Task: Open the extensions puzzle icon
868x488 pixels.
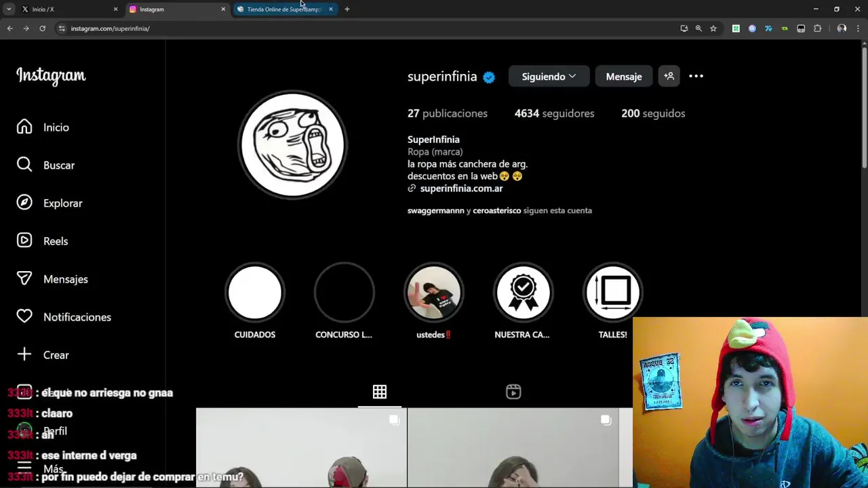Action: point(817,28)
